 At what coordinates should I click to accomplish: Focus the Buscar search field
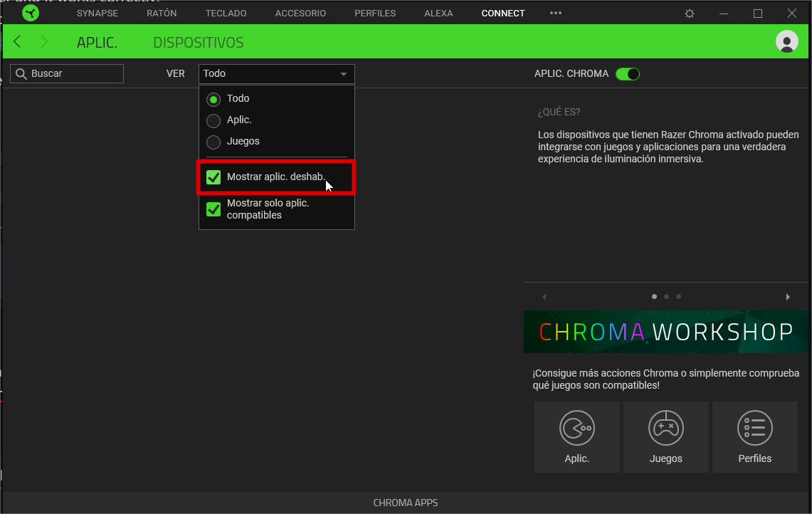pyautogui.click(x=67, y=73)
